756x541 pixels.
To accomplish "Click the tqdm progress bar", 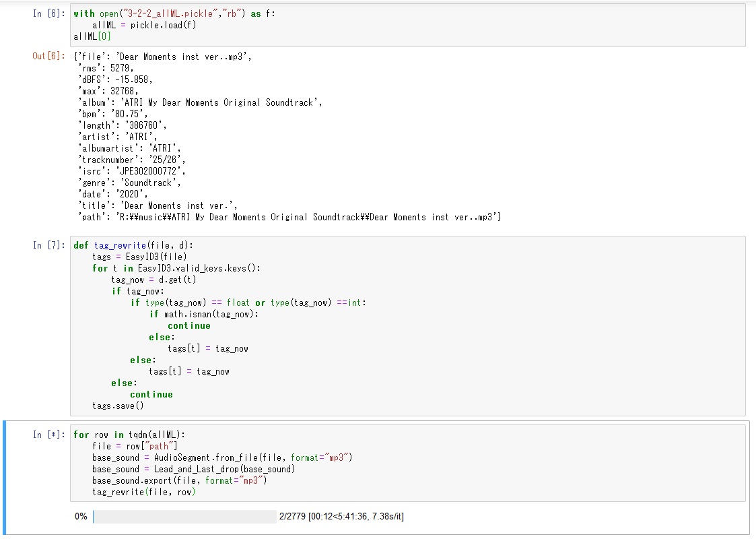I will pos(184,516).
